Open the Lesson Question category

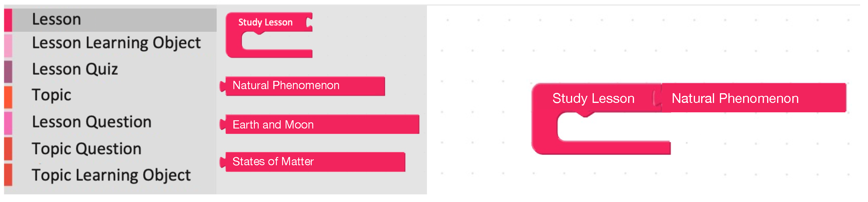91,122
